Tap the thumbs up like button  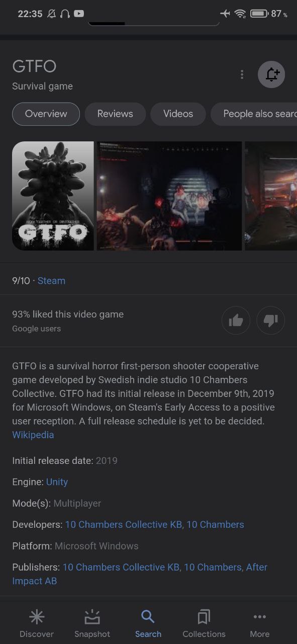pyautogui.click(x=236, y=320)
